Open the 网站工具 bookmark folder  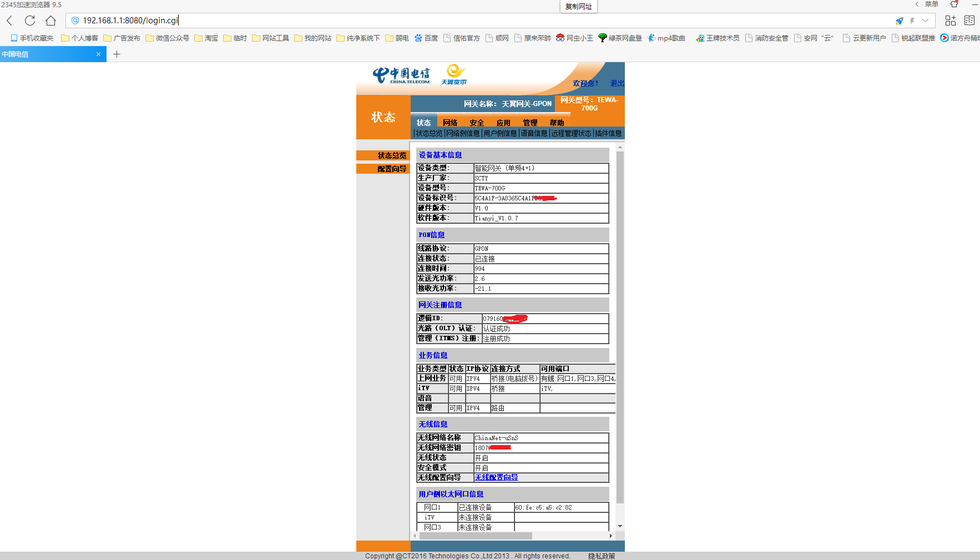click(x=270, y=38)
